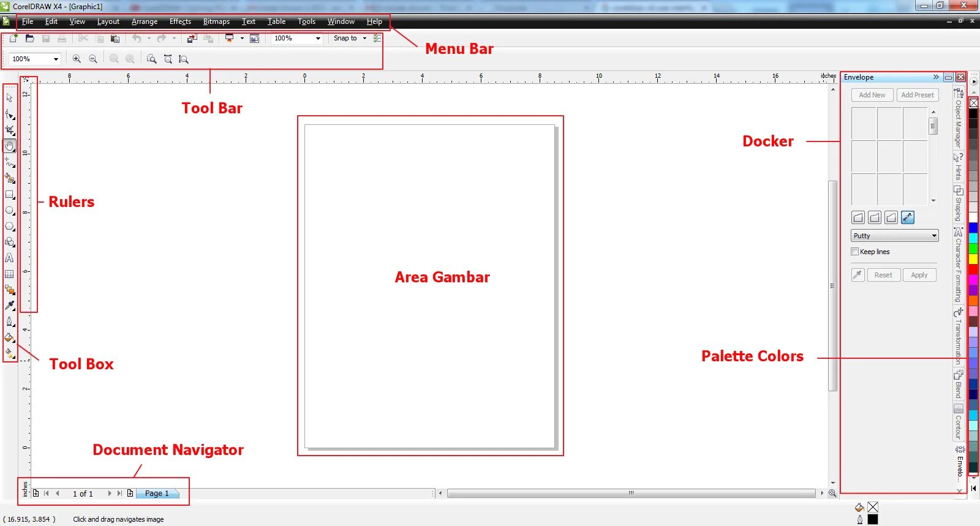Select the Text tool

pyautogui.click(x=9, y=258)
